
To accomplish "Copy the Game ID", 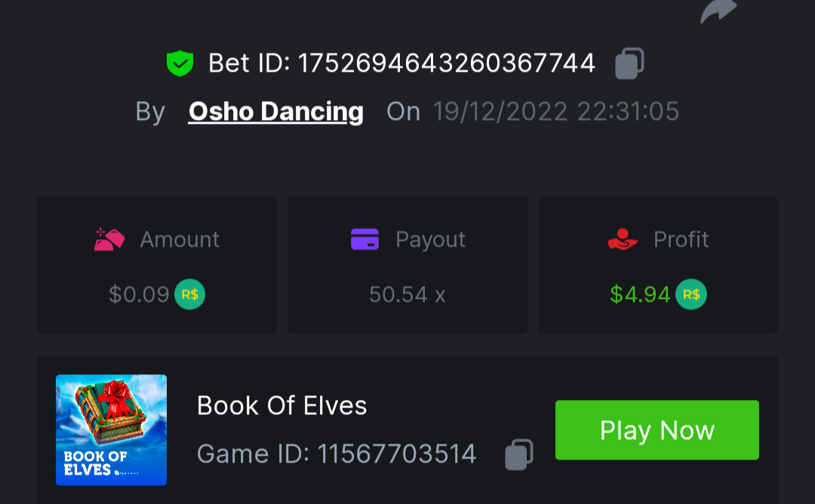I will pyautogui.click(x=519, y=454).
